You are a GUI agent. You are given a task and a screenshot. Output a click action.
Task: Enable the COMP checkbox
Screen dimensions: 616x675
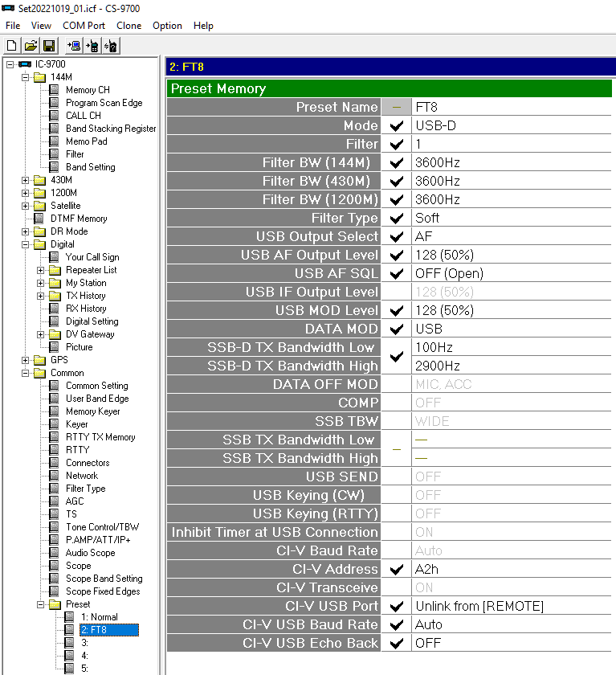tap(396, 403)
